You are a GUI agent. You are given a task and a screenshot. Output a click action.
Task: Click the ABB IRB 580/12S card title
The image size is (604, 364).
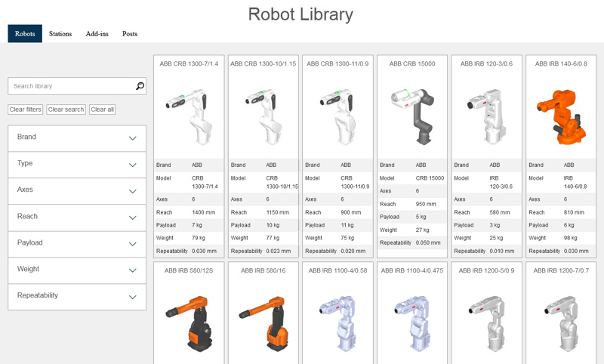pyautogui.click(x=189, y=270)
